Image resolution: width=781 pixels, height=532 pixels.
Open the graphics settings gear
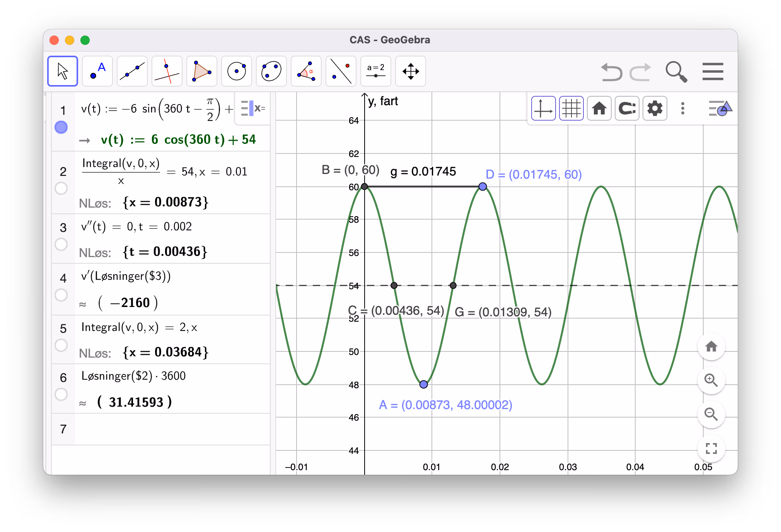655,108
